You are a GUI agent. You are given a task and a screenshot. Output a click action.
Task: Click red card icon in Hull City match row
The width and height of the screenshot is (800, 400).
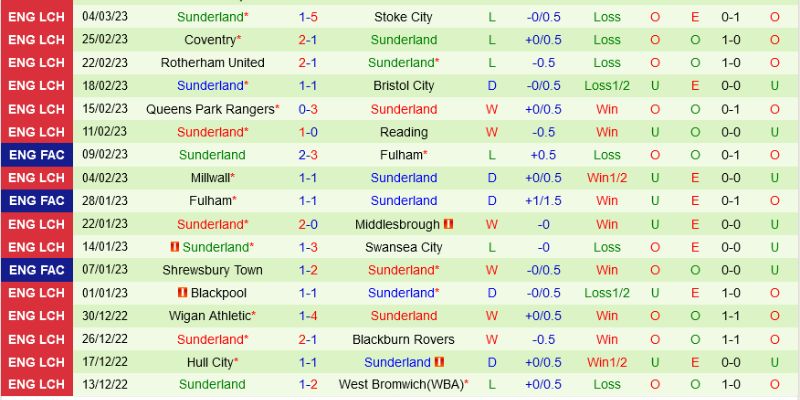pyautogui.click(x=439, y=362)
